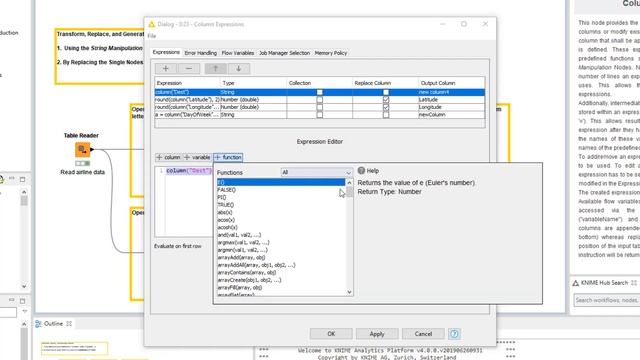Toggle Collection checkbox for newColumn row
640x360 pixels.
[320, 115]
